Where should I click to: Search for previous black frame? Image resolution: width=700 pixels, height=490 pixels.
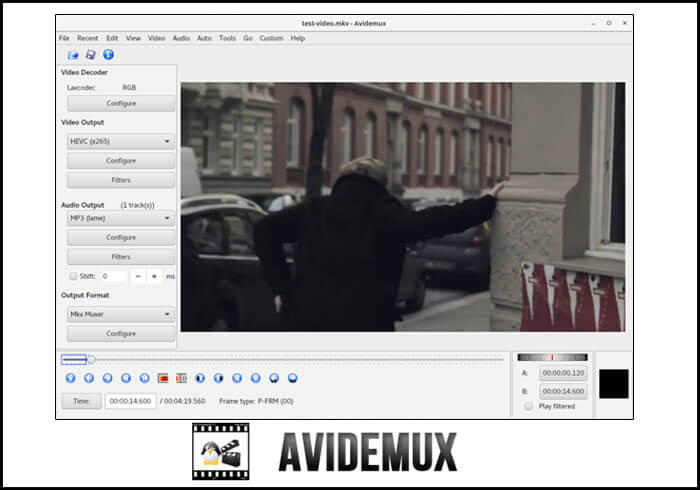pos(200,378)
